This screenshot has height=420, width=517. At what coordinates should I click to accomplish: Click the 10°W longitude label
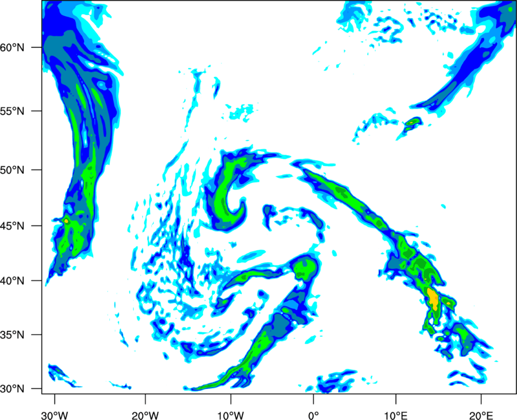click(x=231, y=415)
